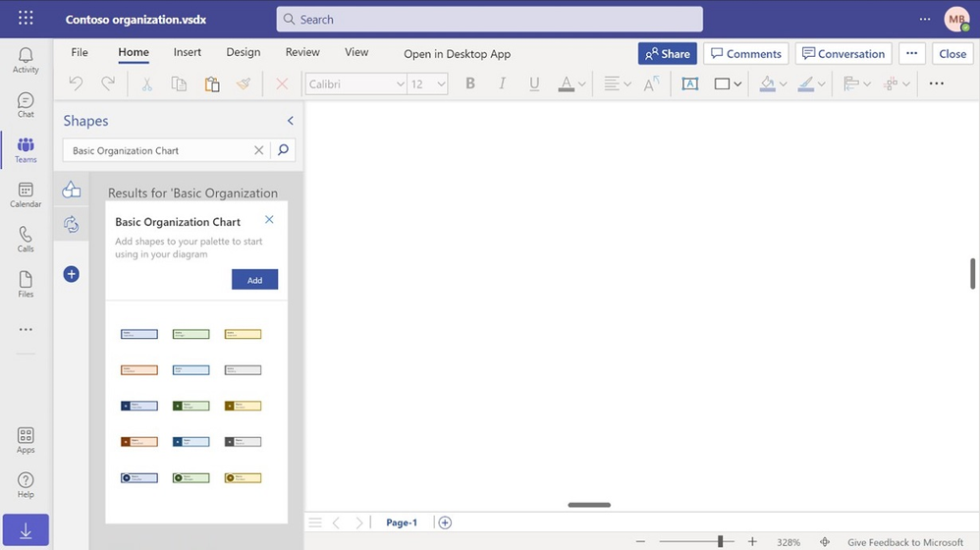Open the search results stencil icon

click(72, 224)
